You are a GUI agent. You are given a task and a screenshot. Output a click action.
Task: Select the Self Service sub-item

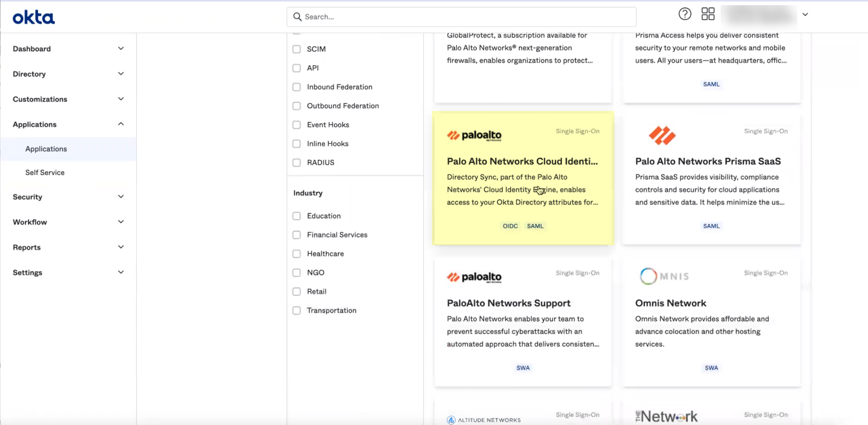(x=45, y=173)
